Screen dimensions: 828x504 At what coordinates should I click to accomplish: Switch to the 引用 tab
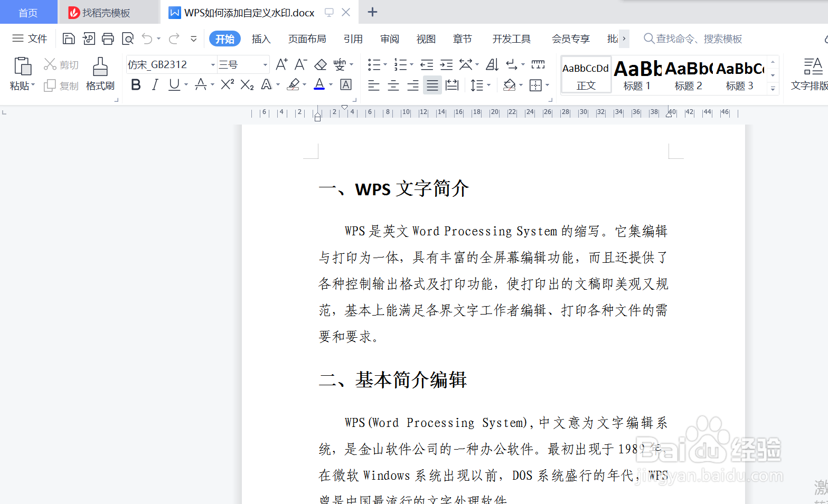353,39
